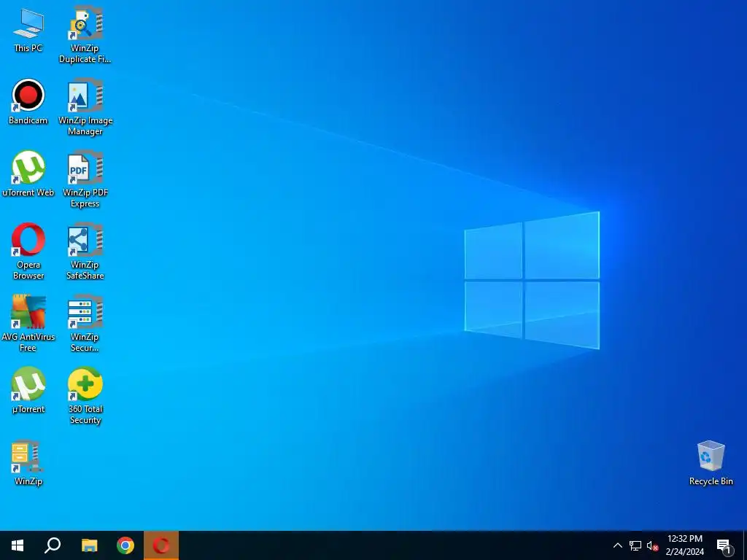Select the 360 Total Security shortcut
747x560 pixels.
(x=85, y=396)
